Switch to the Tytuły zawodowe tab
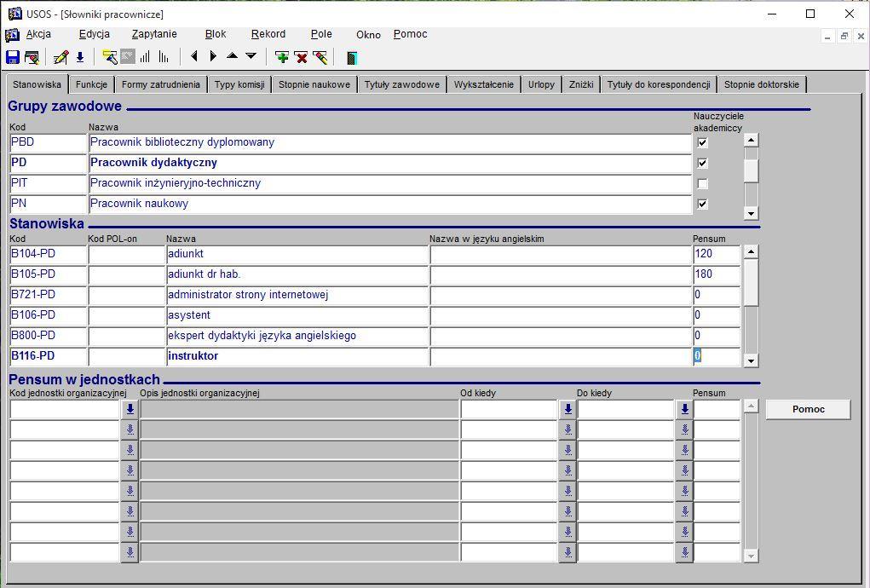The width and height of the screenshot is (870, 588). tap(401, 84)
